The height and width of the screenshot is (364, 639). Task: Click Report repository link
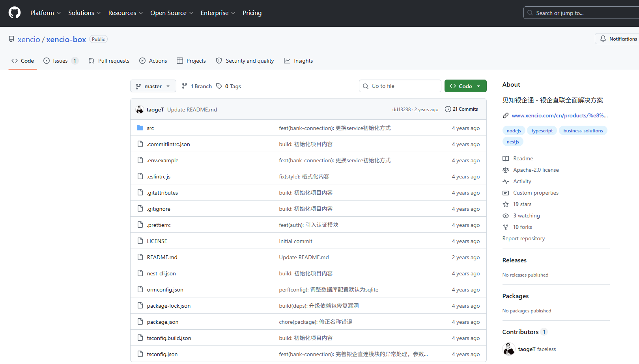click(523, 238)
